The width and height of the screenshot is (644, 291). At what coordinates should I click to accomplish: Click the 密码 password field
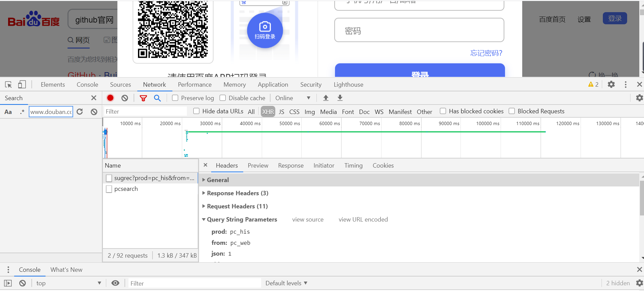click(419, 30)
